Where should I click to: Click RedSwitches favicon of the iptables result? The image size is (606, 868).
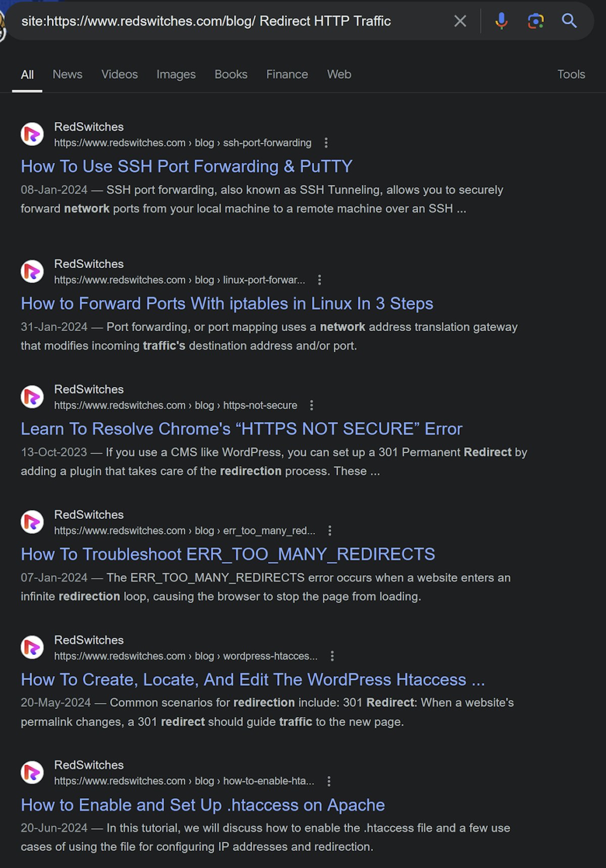32,272
